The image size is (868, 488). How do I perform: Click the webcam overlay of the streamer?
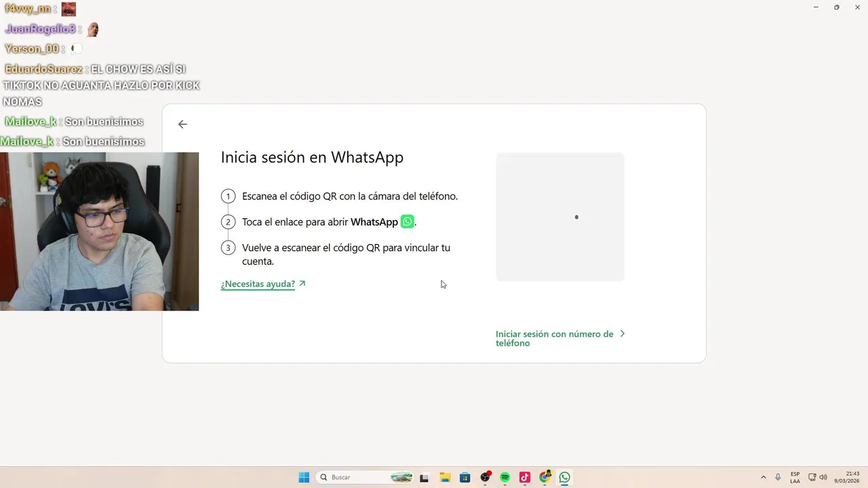99,231
